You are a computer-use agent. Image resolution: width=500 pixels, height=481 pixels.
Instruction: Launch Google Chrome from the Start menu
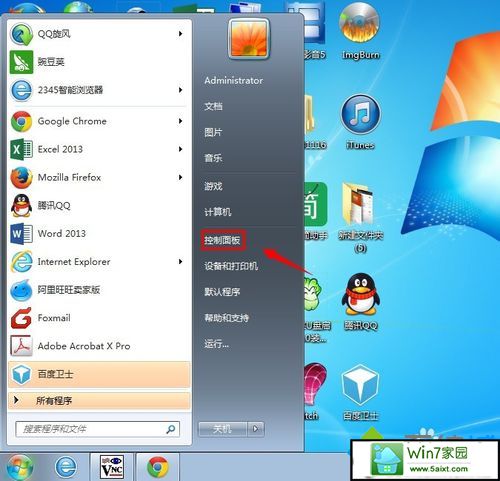pyautogui.click(x=98, y=121)
